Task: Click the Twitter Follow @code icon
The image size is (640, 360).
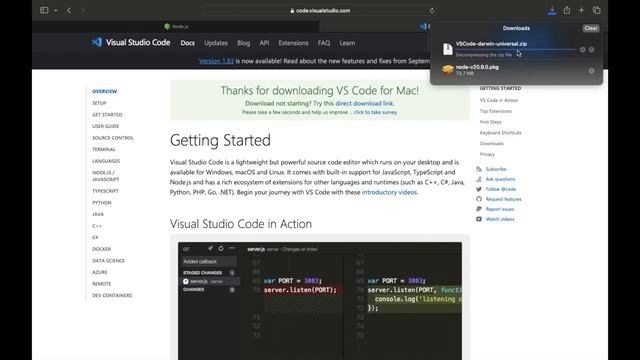Action: click(x=479, y=189)
